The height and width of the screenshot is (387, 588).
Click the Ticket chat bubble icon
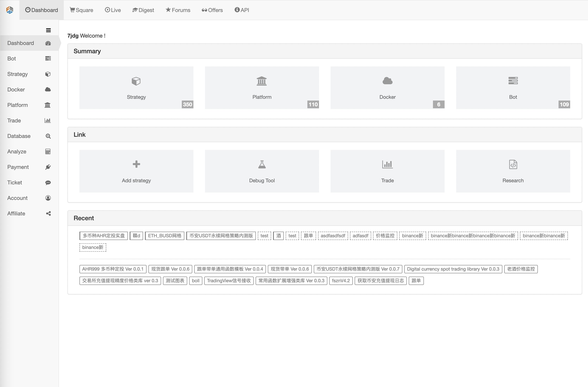(x=48, y=183)
